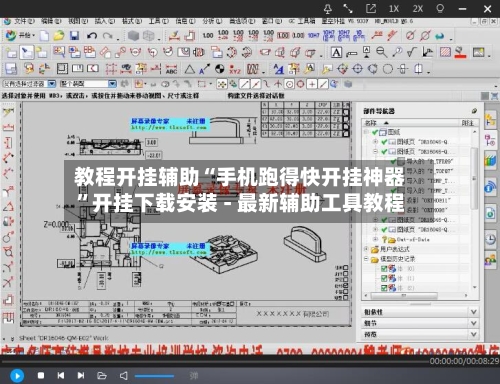Open the 开始 start dropdown
This screenshot has width=500, height=384.
(21, 35)
